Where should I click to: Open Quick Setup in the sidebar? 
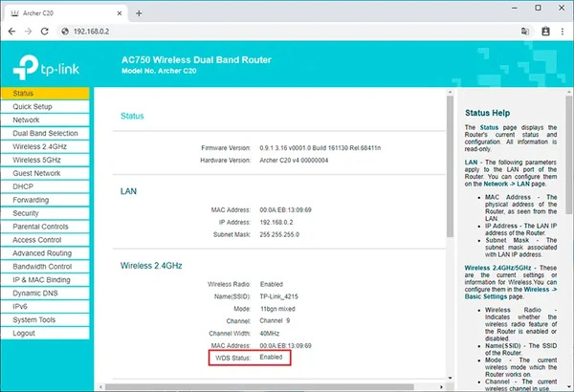click(45, 106)
